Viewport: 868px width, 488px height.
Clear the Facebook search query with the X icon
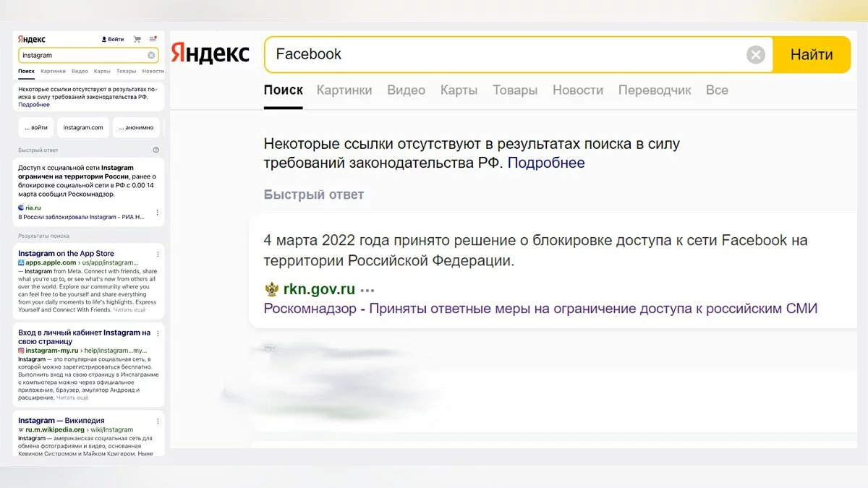tap(756, 54)
